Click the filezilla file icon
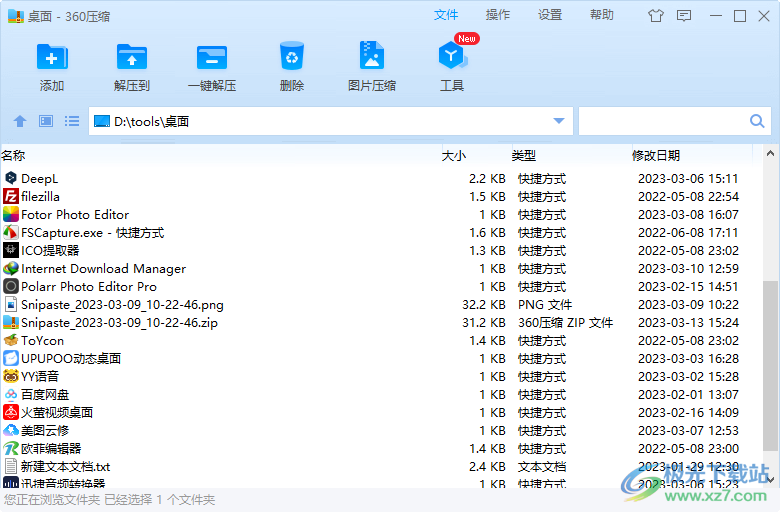Screen dimensions: 780x512 click(x=11, y=197)
